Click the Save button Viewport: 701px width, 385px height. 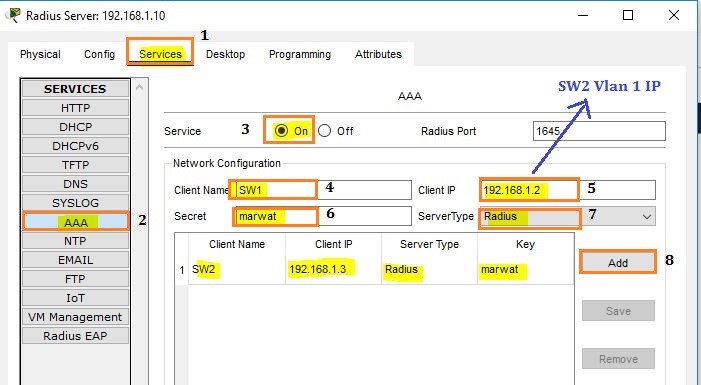[x=618, y=311]
